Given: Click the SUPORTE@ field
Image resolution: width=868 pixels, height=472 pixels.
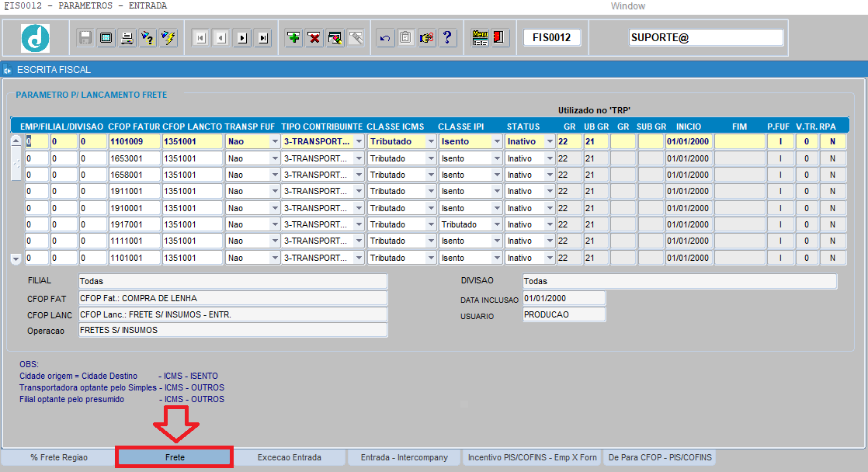Looking at the screenshot, I should pos(707,37).
